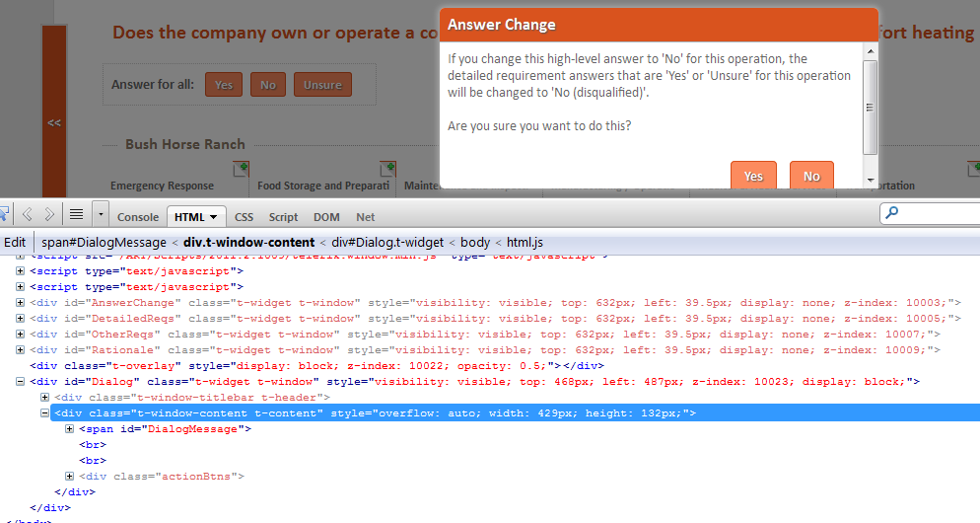
Task: Select the div id="DetailedReqs" source line
Action: [496, 318]
